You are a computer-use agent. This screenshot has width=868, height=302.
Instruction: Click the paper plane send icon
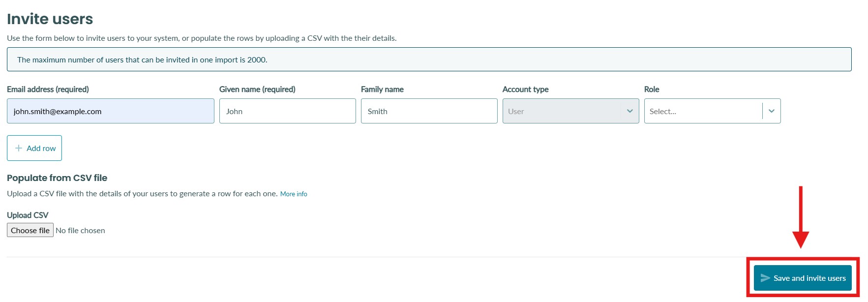[x=765, y=278]
